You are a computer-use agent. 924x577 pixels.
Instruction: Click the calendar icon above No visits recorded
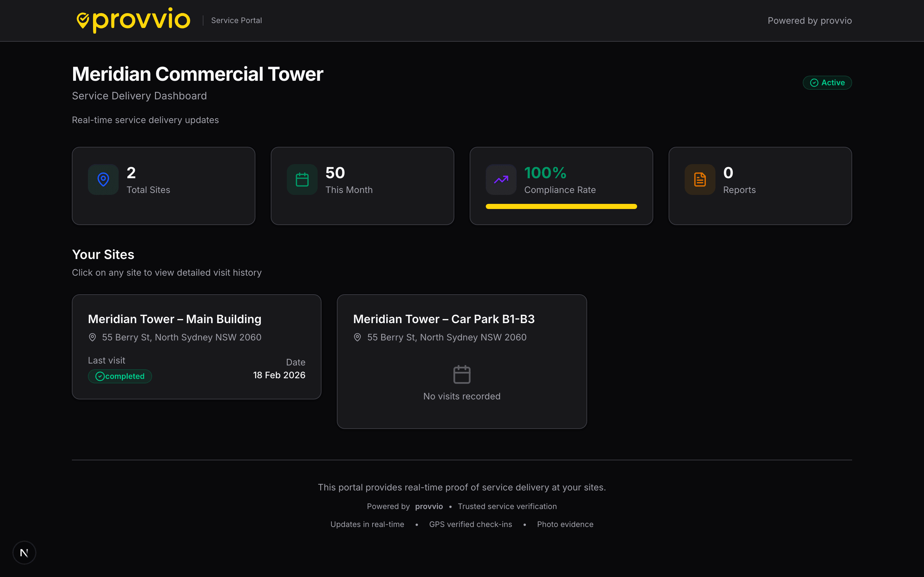tap(462, 374)
